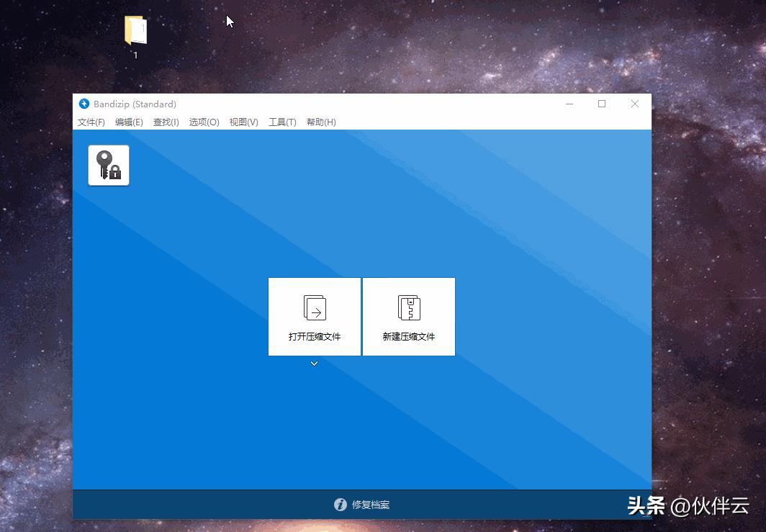The image size is (766, 532).
Task: Click the document-with-arrow icon on the 打开压缩文件 tile
Action: pos(314,307)
